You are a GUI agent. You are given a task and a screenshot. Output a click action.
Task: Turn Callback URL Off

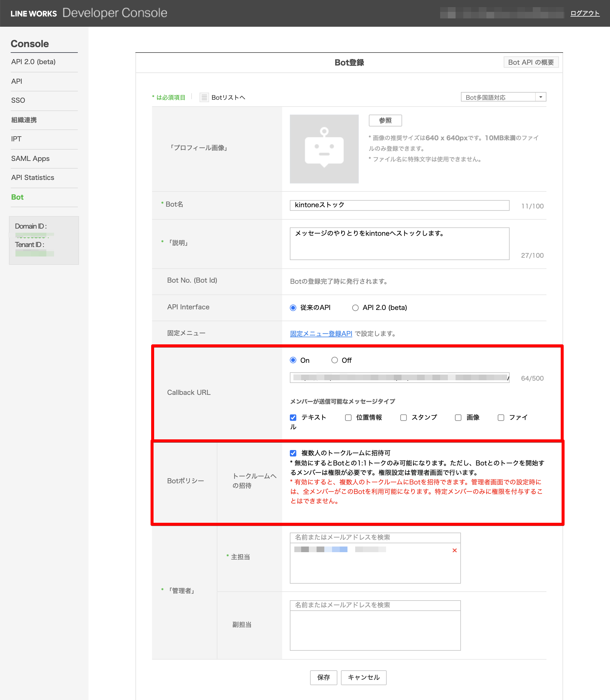coord(335,360)
